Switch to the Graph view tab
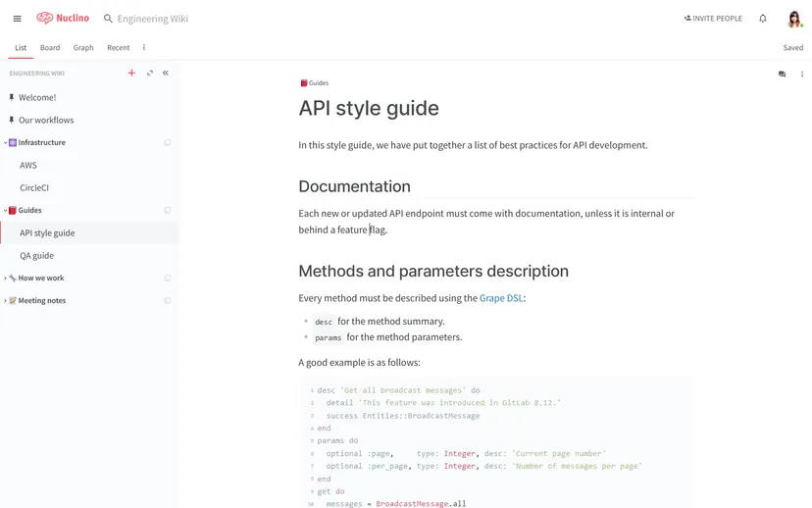This screenshot has height=508, width=812. (83, 48)
